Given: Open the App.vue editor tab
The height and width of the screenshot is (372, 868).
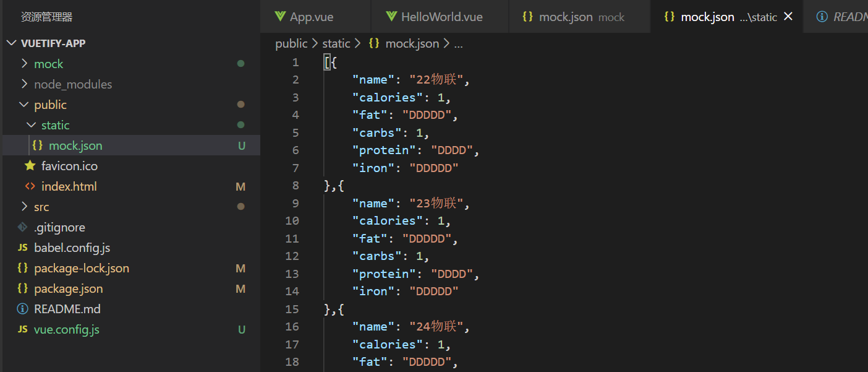Looking at the screenshot, I should click(314, 17).
